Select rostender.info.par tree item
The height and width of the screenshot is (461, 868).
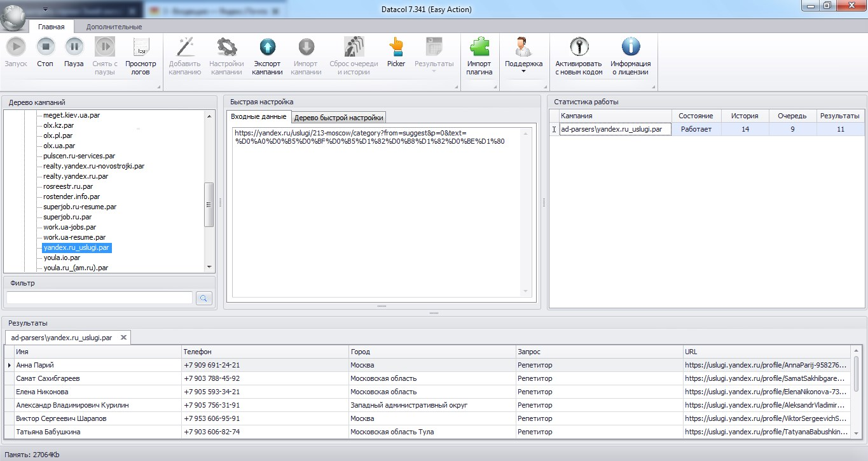(71, 196)
